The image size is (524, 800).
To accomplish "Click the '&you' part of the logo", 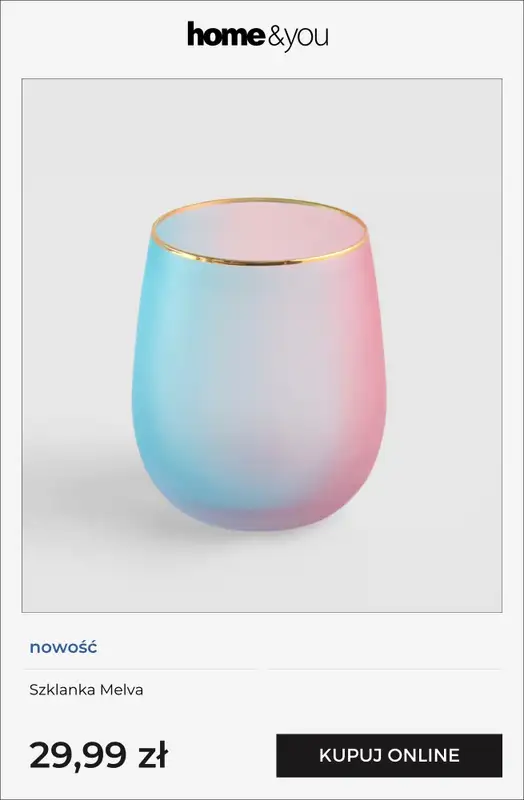I will pos(297,38).
